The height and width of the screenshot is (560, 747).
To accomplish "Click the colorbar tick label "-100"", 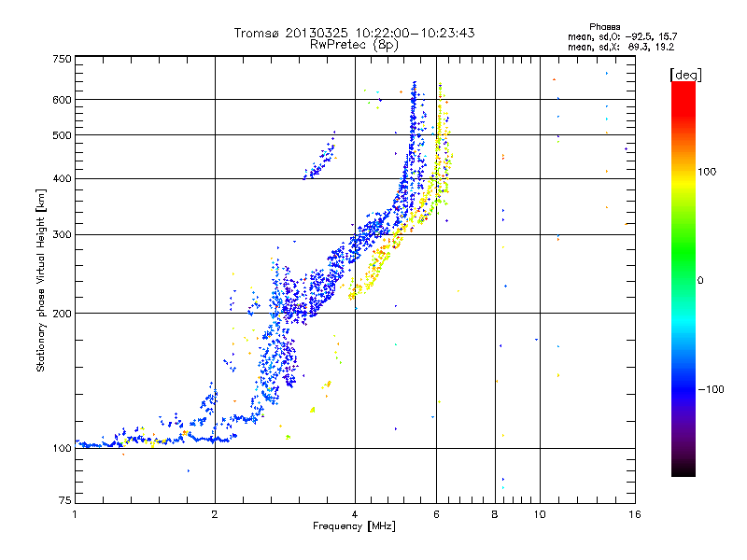I will coord(711,389).
